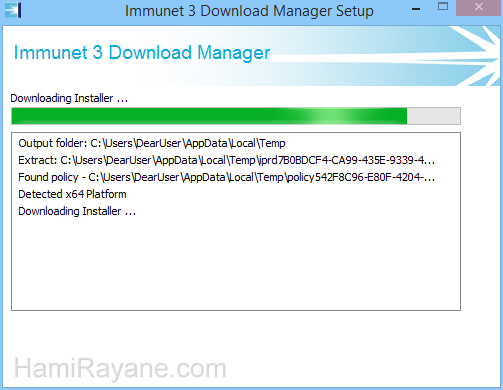The width and height of the screenshot is (503, 390).
Task: Click the green download progress bar
Action: [x=236, y=116]
